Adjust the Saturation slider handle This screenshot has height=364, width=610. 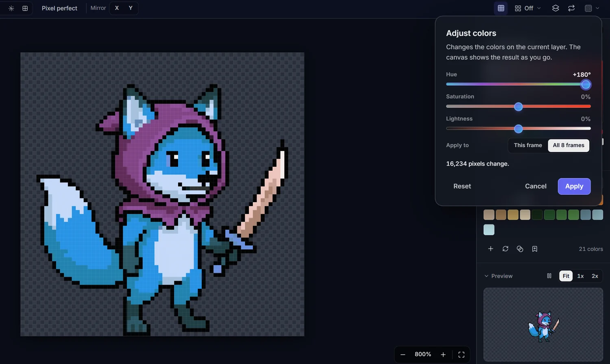tap(518, 107)
